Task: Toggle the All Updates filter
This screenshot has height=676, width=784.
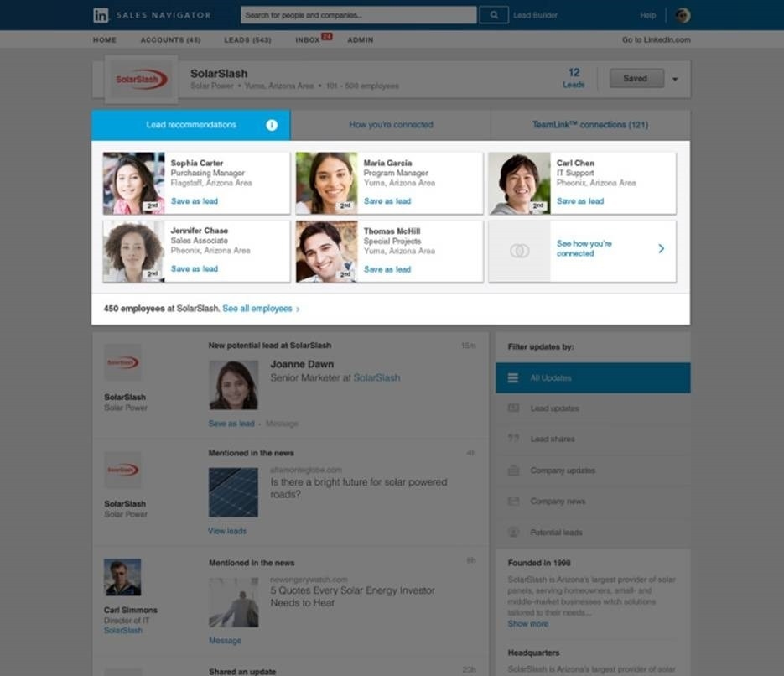Action: (x=592, y=377)
